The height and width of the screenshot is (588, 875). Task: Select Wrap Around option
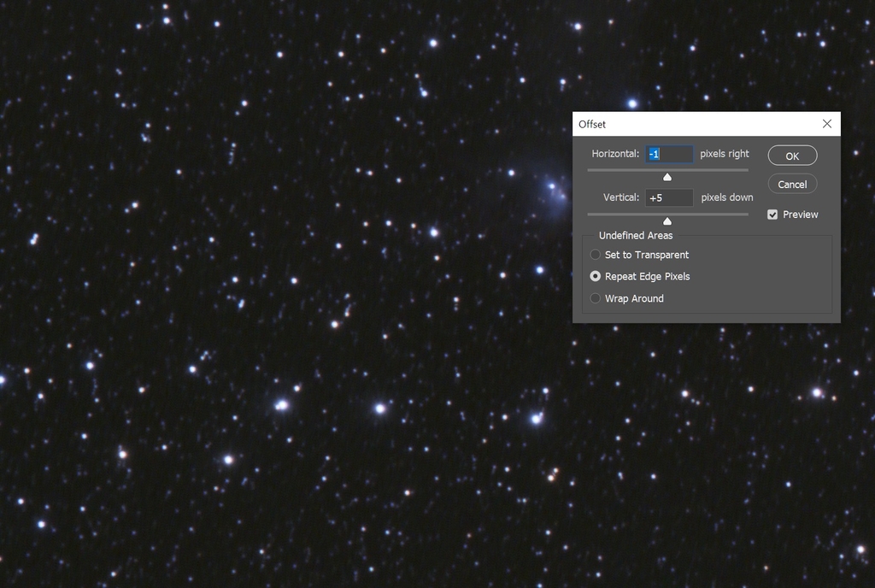coord(596,298)
